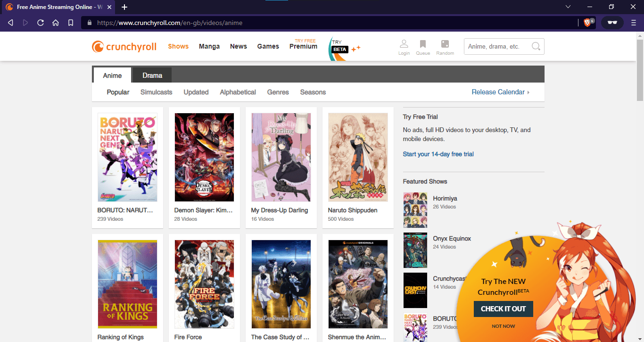The image size is (644, 342).
Task: Select the Alphabetical filter
Action: [238, 92]
